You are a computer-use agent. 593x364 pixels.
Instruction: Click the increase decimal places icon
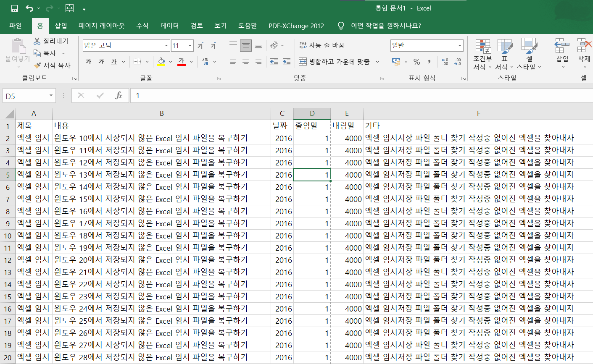click(x=445, y=62)
